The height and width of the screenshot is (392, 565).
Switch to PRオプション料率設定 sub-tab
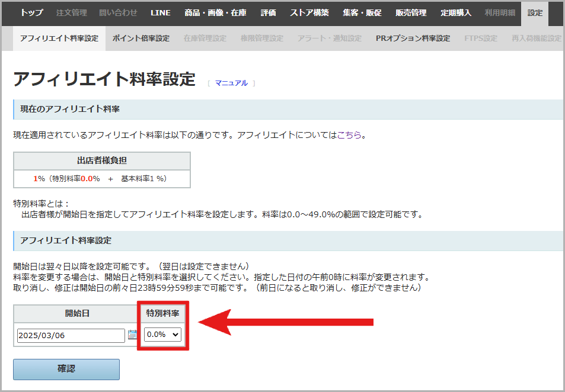tap(413, 38)
